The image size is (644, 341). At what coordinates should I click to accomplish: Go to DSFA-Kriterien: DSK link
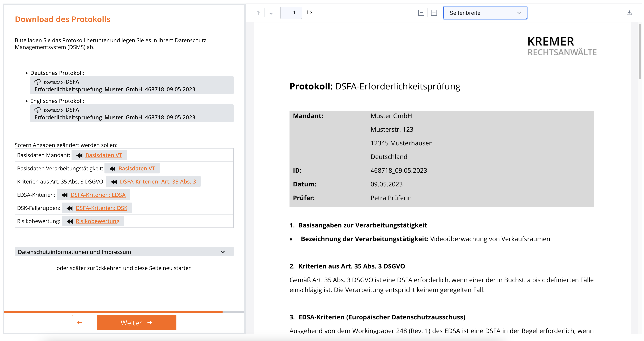coord(101,208)
